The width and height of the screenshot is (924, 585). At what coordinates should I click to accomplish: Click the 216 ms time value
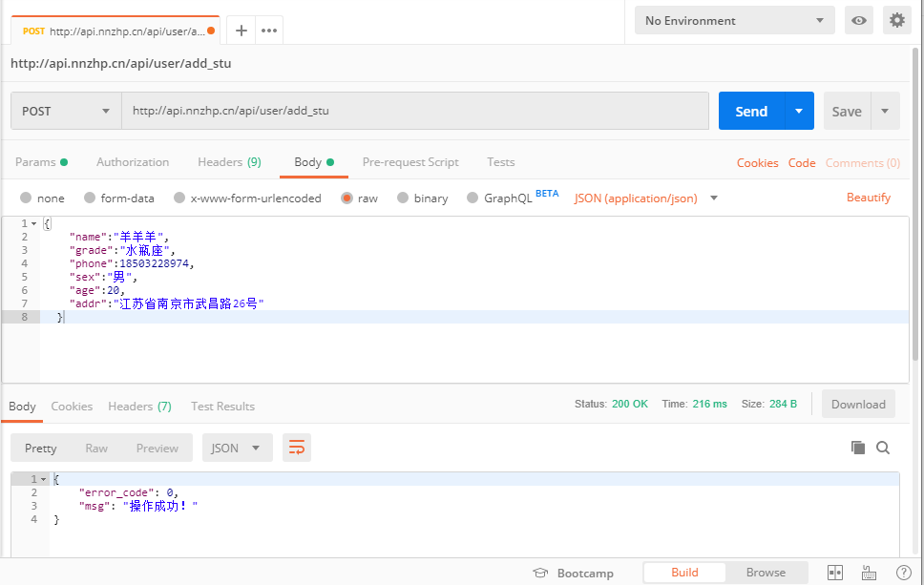click(709, 404)
